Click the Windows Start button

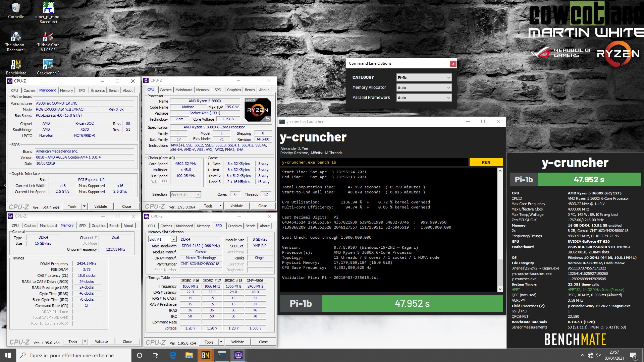[x=8, y=355]
